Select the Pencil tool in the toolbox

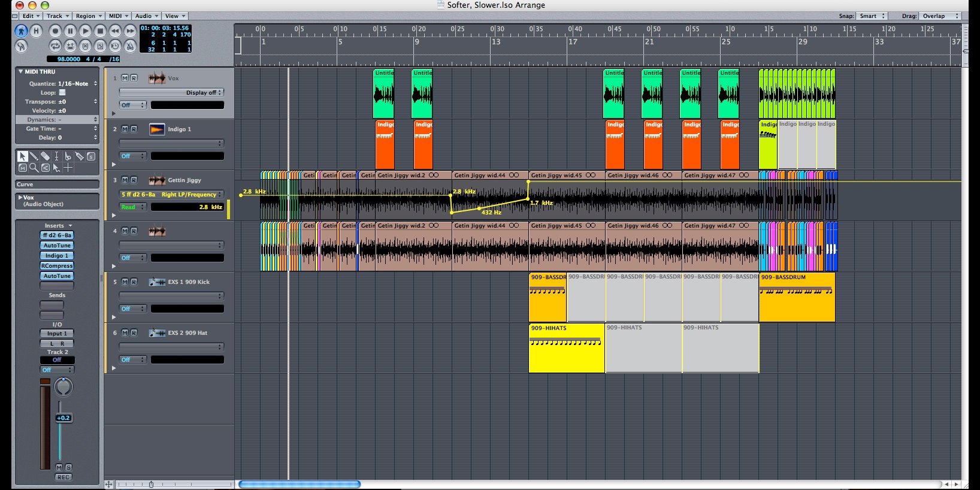click(x=34, y=156)
